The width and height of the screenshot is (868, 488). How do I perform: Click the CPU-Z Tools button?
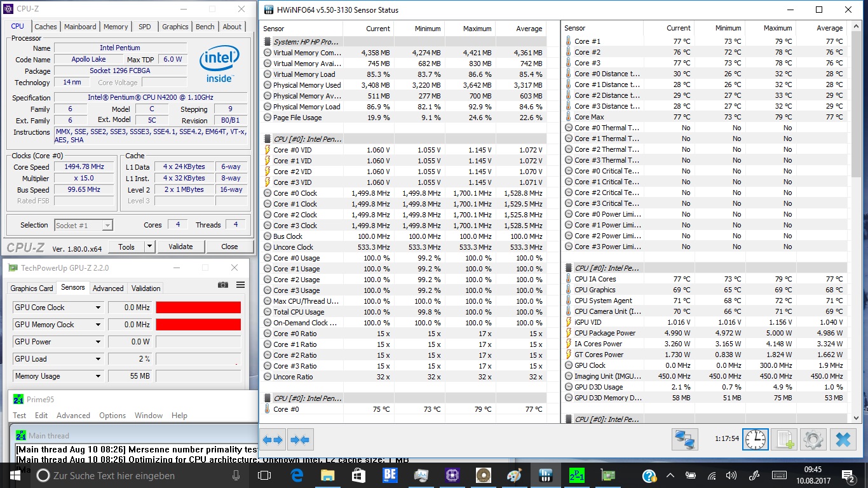tap(126, 247)
